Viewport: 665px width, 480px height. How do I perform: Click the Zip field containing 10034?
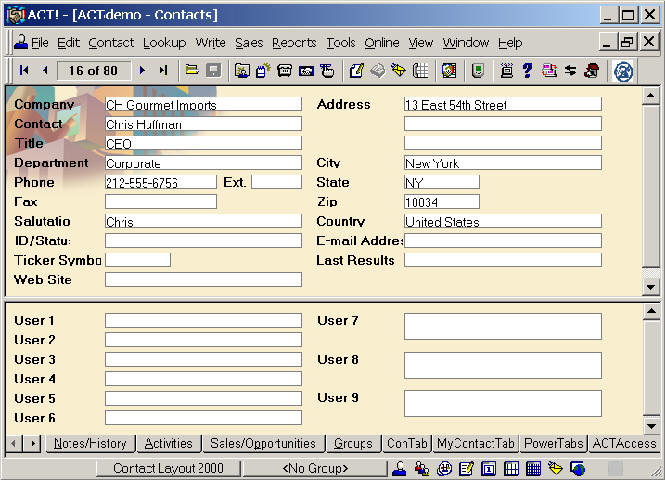pyautogui.click(x=442, y=202)
